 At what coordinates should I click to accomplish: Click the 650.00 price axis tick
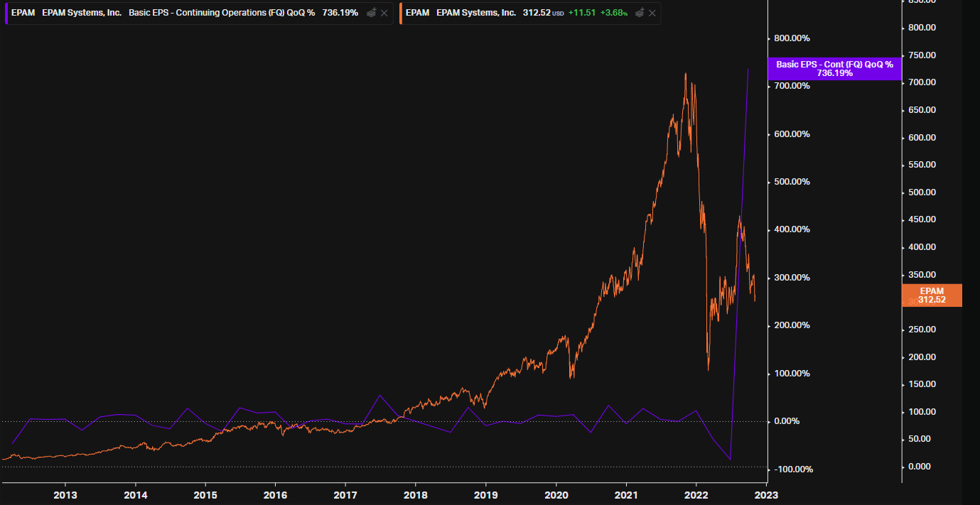tap(921, 110)
